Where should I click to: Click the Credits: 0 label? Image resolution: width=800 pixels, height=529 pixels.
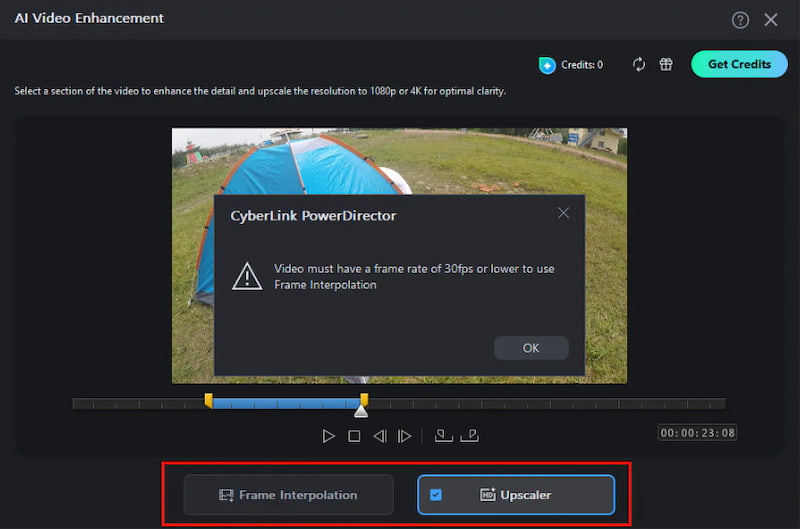(x=582, y=65)
